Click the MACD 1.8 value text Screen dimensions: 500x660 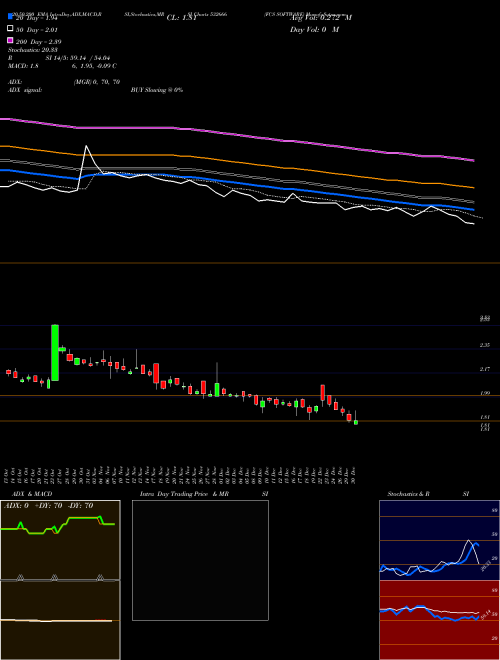24,66
